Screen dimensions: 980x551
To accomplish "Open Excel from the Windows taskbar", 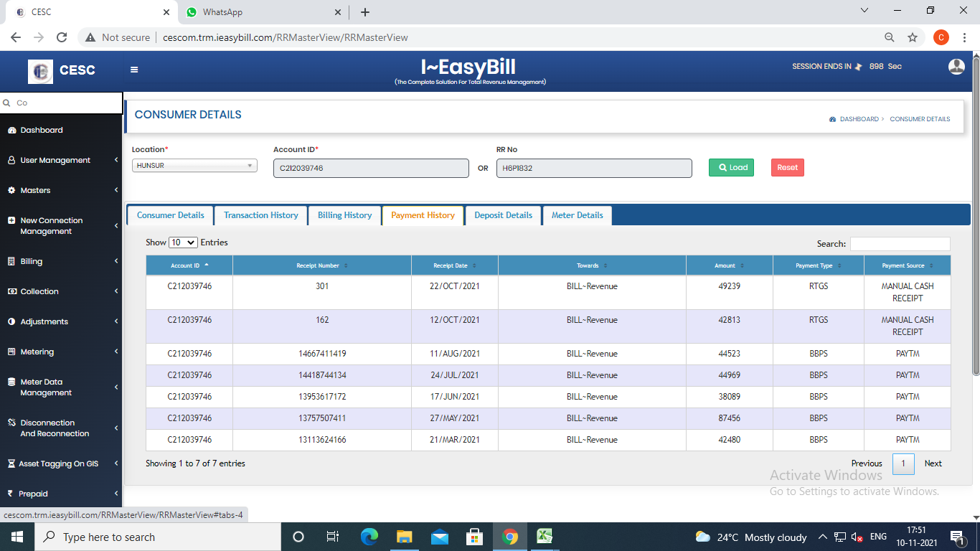I will (545, 537).
